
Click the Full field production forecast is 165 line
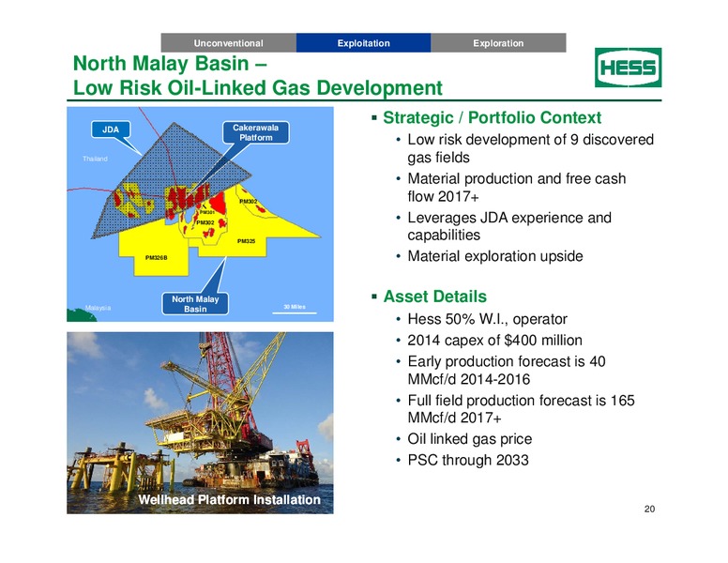[x=521, y=401]
